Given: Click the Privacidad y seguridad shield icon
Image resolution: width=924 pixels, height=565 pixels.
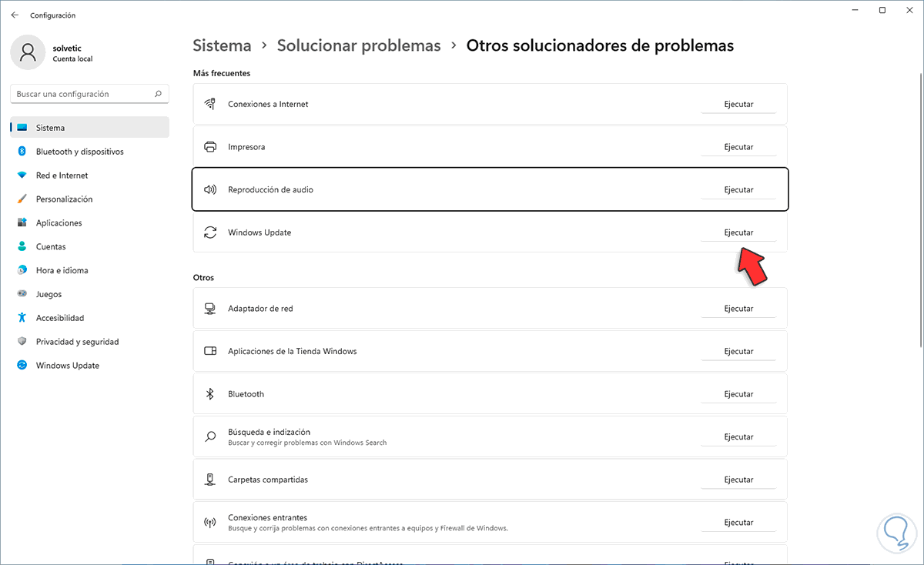Looking at the screenshot, I should [22, 342].
